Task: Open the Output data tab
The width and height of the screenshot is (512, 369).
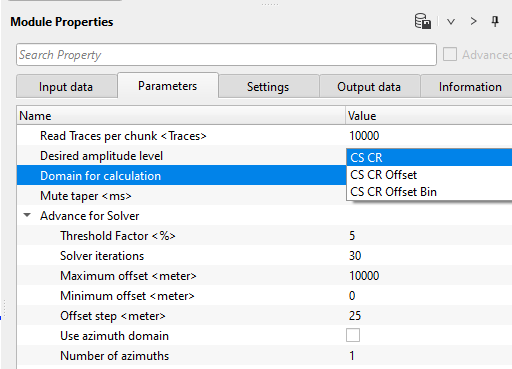Action: [369, 87]
